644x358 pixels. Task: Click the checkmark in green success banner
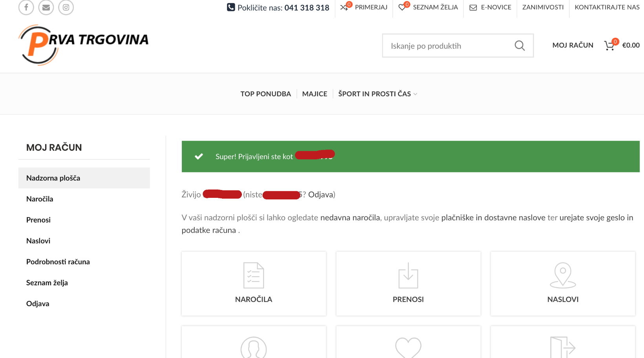coord(199,156)
